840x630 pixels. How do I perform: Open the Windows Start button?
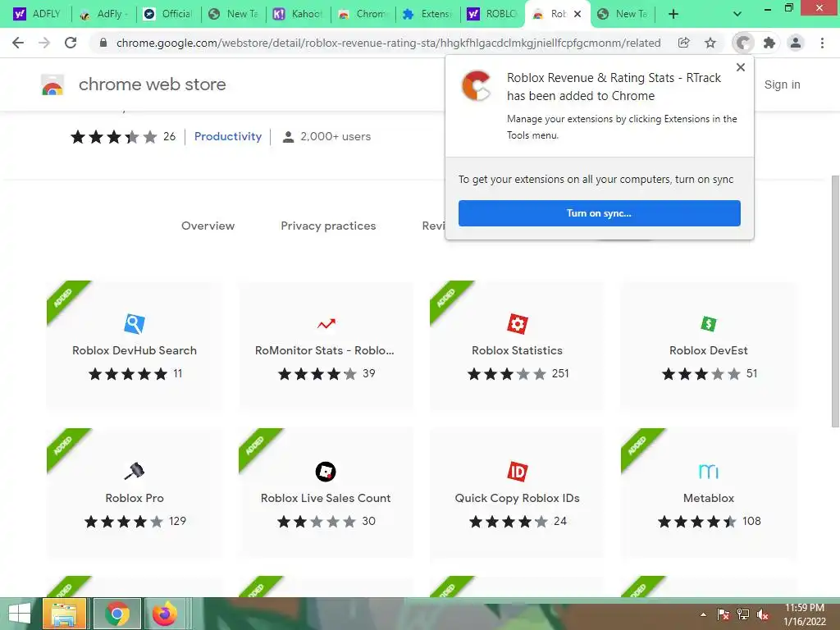tap(20, 614)
